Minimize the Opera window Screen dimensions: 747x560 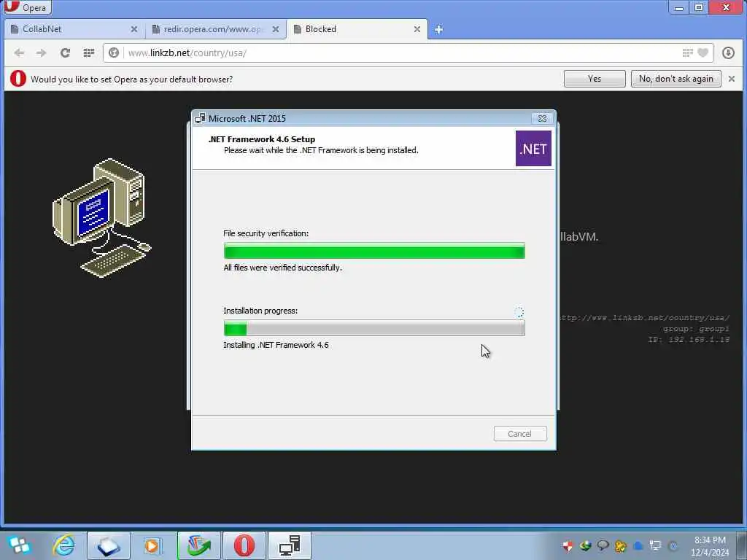point(679,7)
